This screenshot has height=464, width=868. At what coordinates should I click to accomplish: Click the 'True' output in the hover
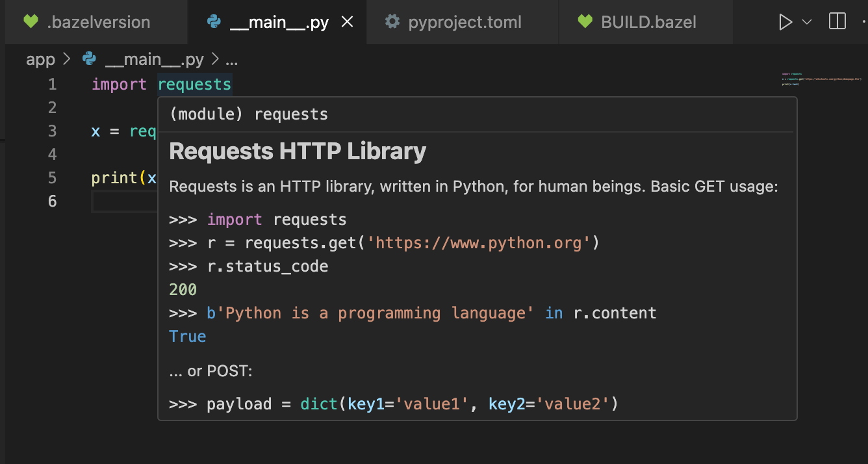click(x=187, y=337)
